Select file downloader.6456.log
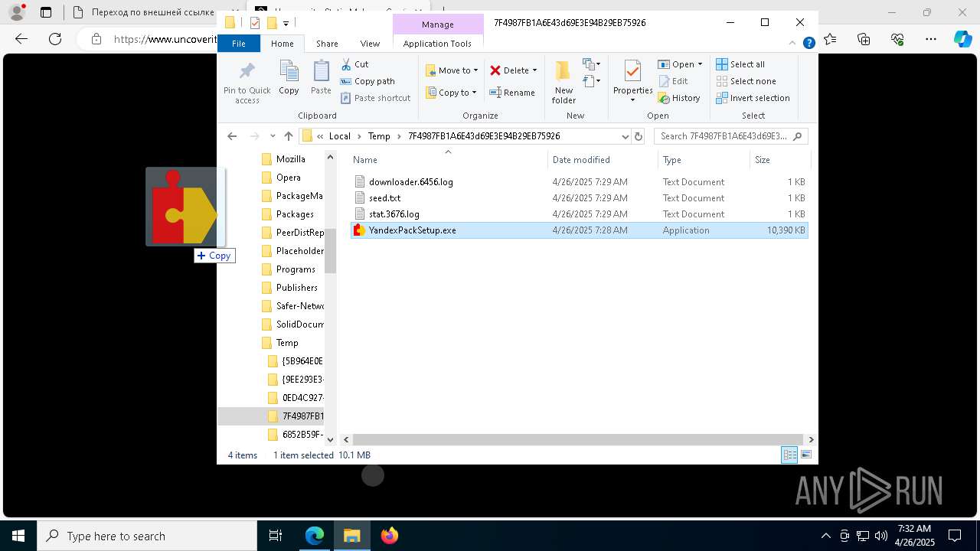This screenshot has height=551, width=980. tap(579, 182)
